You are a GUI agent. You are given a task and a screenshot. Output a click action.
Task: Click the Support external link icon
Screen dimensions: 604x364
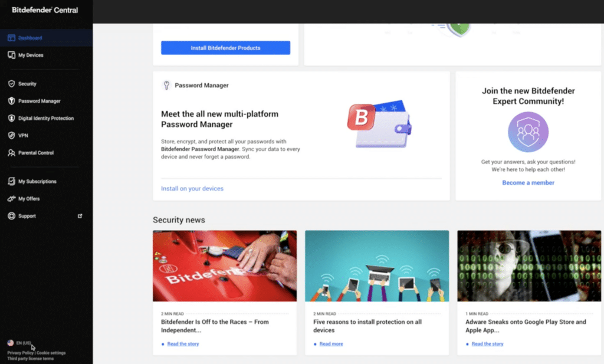click(x=80, y=216)
